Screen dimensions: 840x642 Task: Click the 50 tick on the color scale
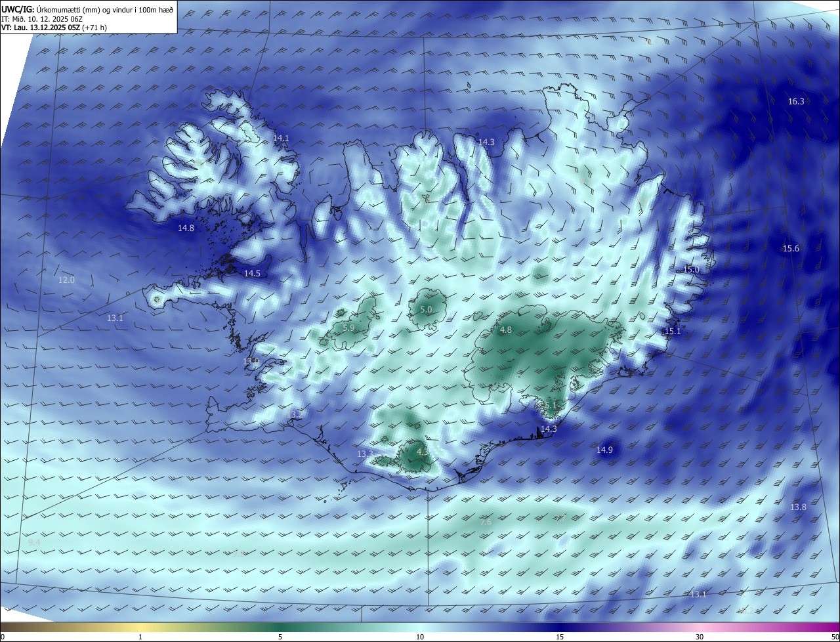point(835,637)
